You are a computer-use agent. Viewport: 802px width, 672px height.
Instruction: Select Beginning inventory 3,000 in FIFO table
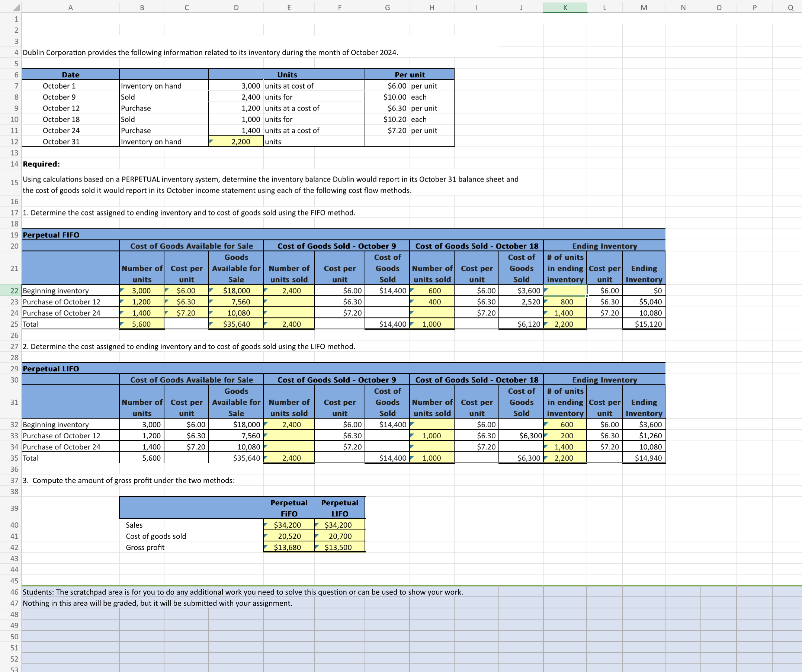click(141, 290)
